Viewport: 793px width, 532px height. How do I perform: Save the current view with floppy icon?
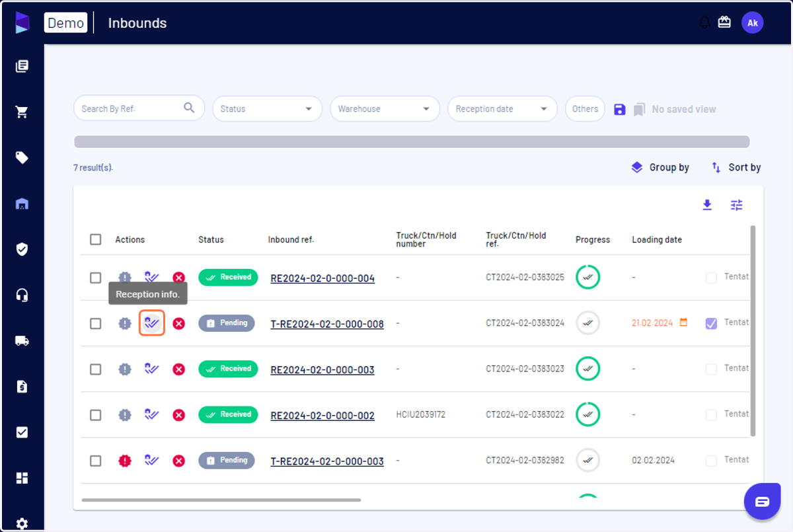pyautogui.click(x=619, y=109)
